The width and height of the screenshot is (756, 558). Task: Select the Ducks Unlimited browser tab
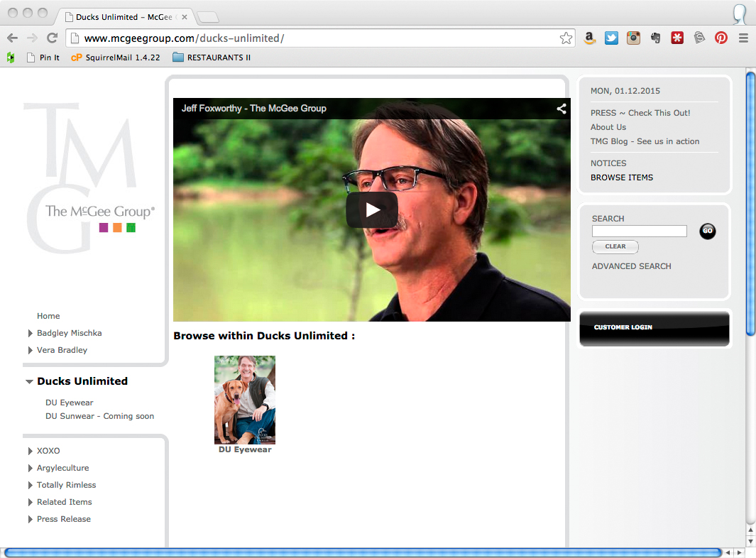tap(126, 17)
